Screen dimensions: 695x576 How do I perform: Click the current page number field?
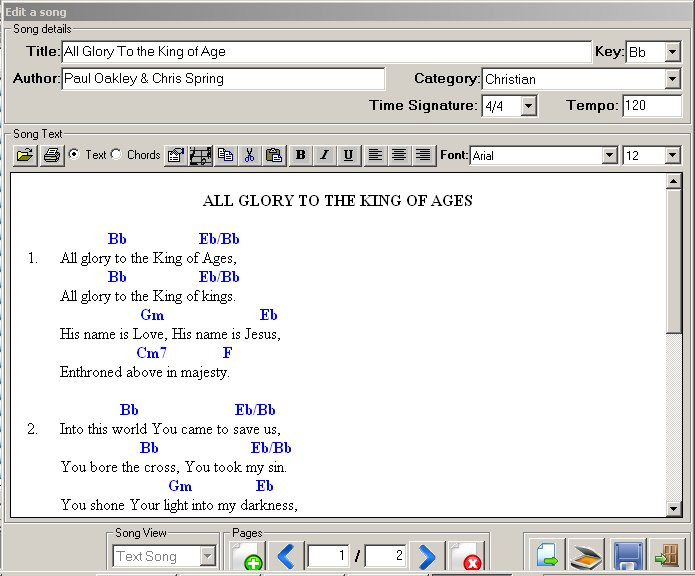[328, 556]
